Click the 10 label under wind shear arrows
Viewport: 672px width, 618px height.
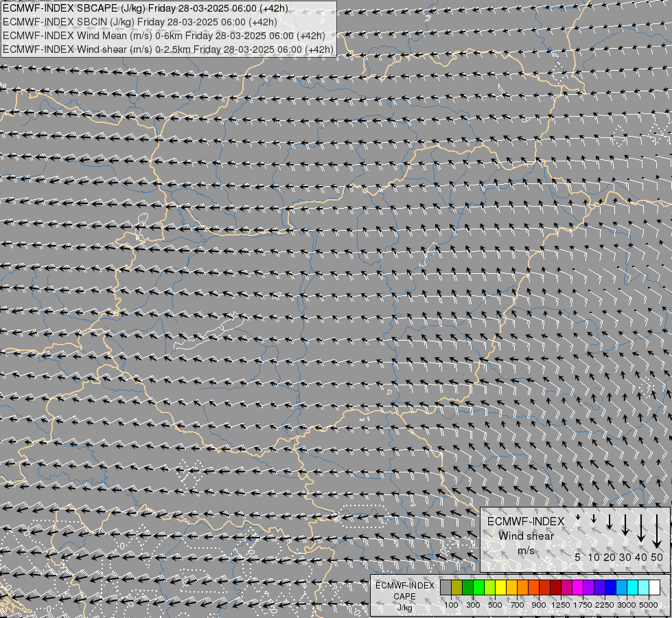(594, 557)
